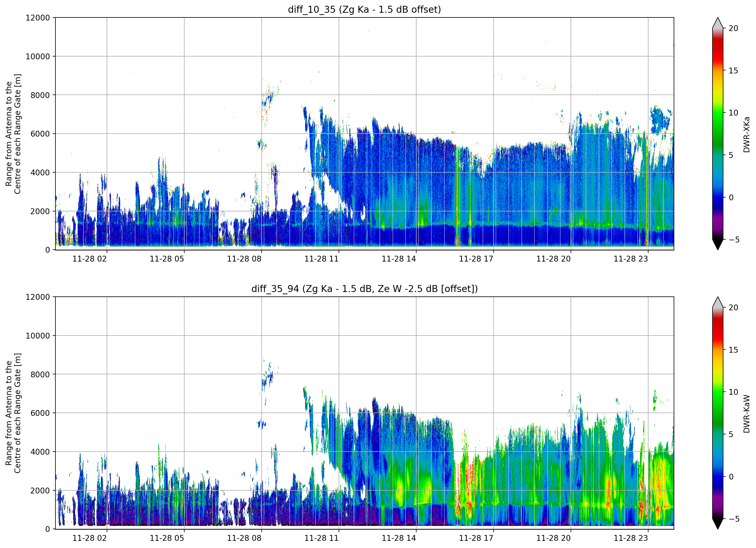Click the range axis label of diff_35_94 plot

[13, 413]
